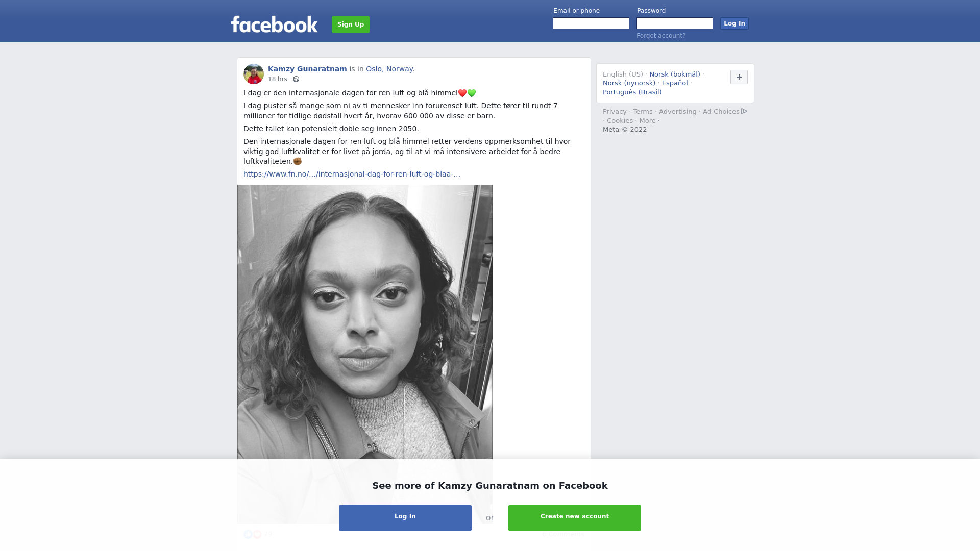Image resolution: width=980 pixels, height=551 pixels.
Task: Focus the Email or phone field
Action: coord(591,23)
